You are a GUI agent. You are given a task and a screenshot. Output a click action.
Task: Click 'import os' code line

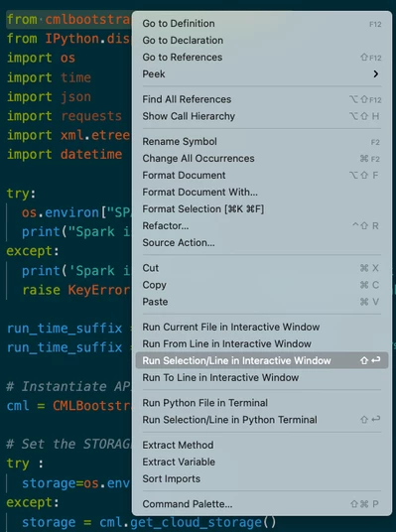(41, 58)
